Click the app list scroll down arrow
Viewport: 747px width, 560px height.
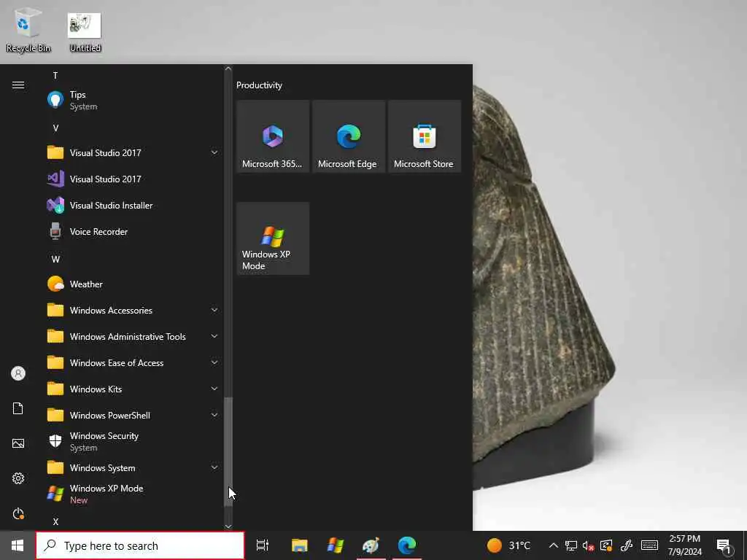point(228,526)
